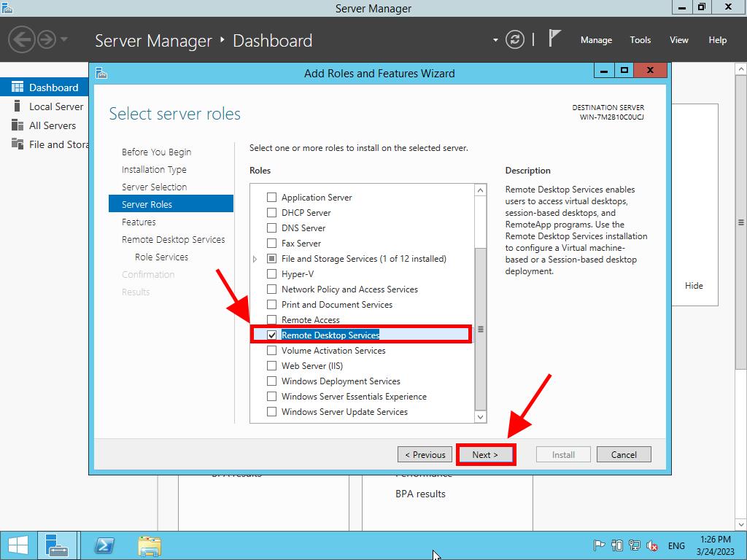Click the ENG language indicator
This screenshot has width=747, height=560.
(676, 545)
